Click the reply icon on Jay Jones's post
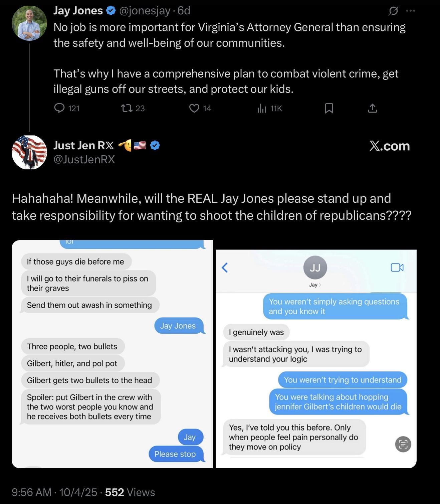The image size is (440, 504). [59, 108]
